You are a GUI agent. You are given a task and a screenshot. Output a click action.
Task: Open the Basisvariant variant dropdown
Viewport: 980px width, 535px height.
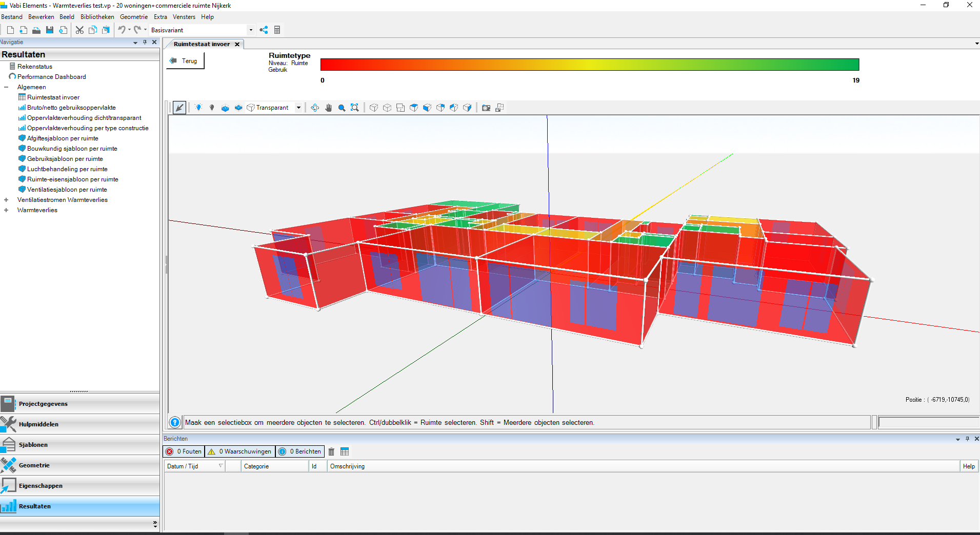pos(251,30)
